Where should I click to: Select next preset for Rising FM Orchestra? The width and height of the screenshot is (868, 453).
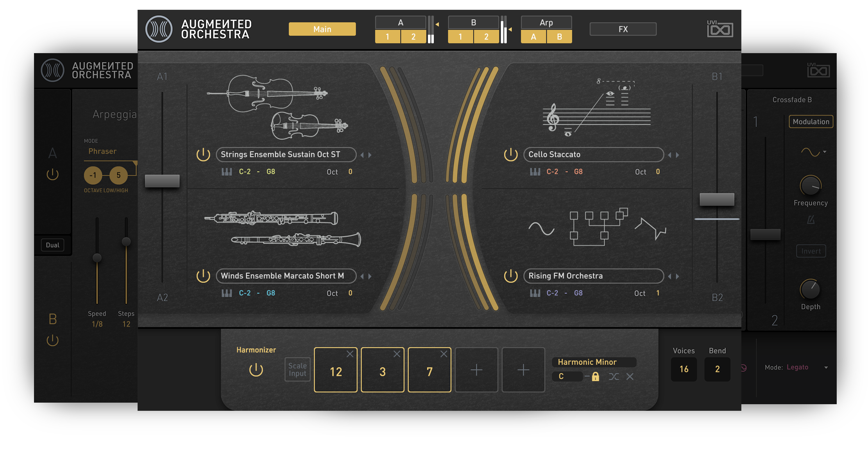[678, 276]
